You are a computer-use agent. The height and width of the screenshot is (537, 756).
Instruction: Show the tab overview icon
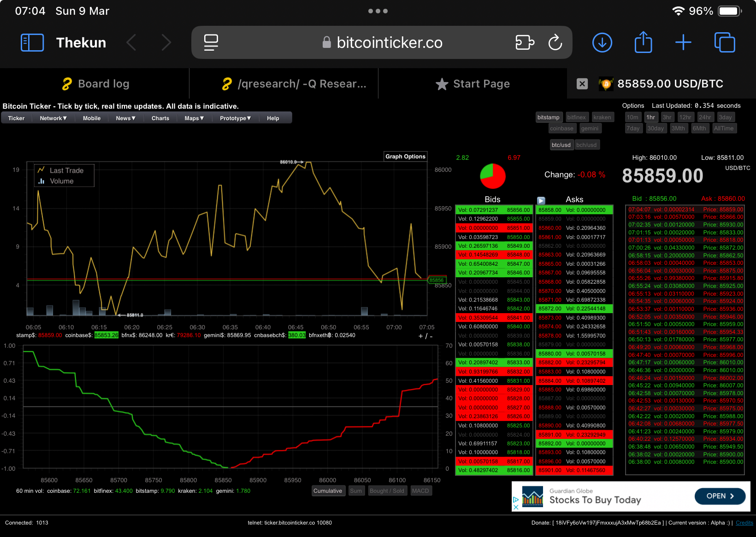pyautogui.click(x=725, y=42)
